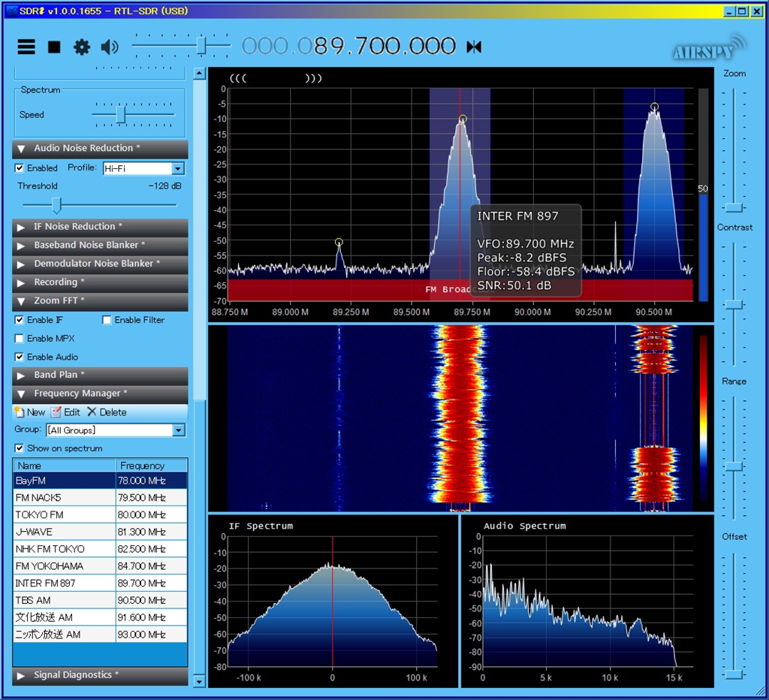
Task: Sort list by Frequency column header
Action: coord(152,466)
